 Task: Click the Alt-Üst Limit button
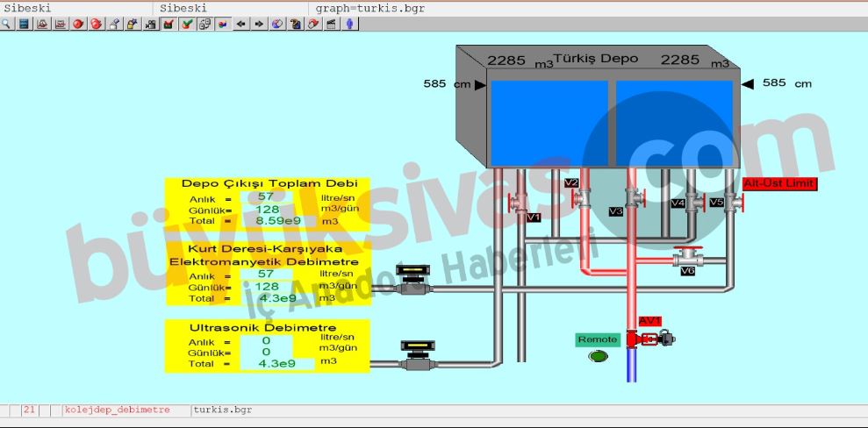point(779,184)
